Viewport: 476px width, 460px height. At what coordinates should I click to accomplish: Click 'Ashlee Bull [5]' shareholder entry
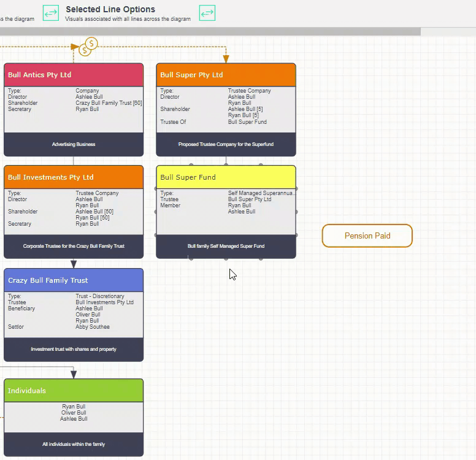click(245, 109)
